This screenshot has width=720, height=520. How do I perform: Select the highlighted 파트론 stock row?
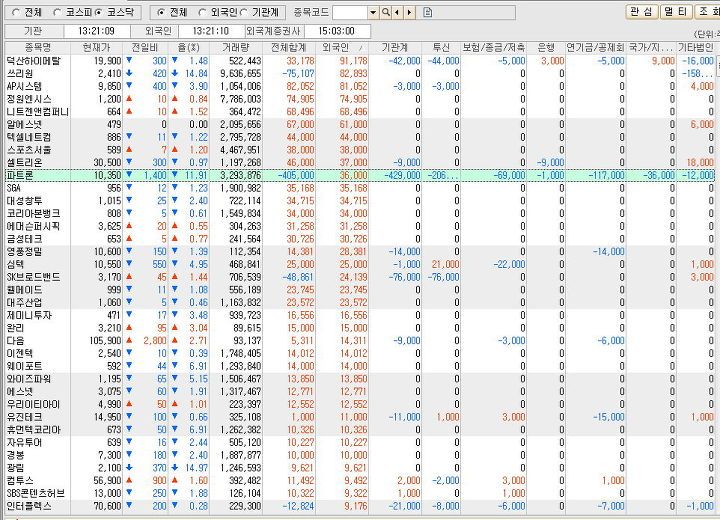[360, 175]
